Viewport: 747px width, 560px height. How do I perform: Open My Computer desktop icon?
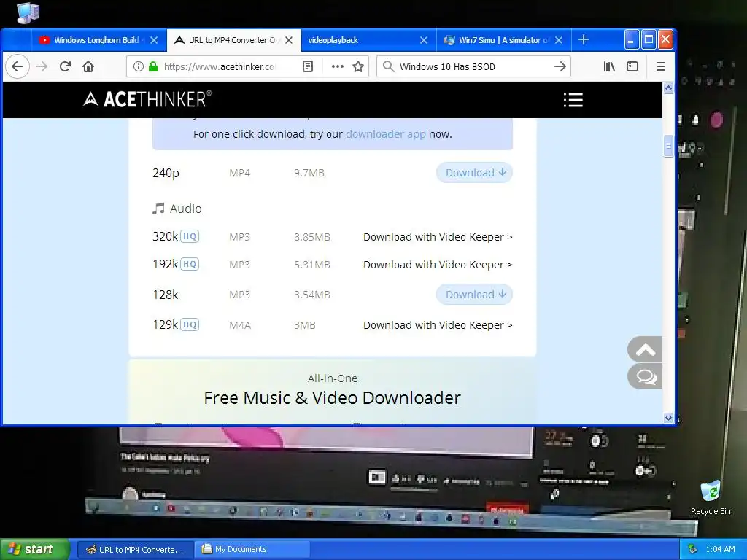point(28,12)
